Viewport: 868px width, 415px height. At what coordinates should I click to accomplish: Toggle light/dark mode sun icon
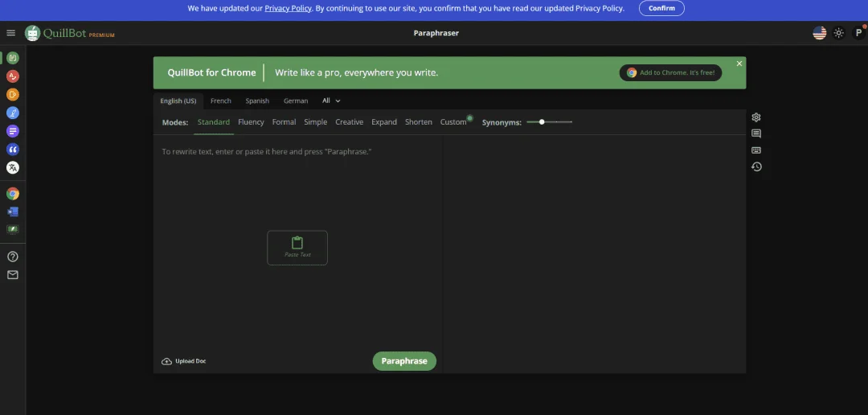[838, 33]
